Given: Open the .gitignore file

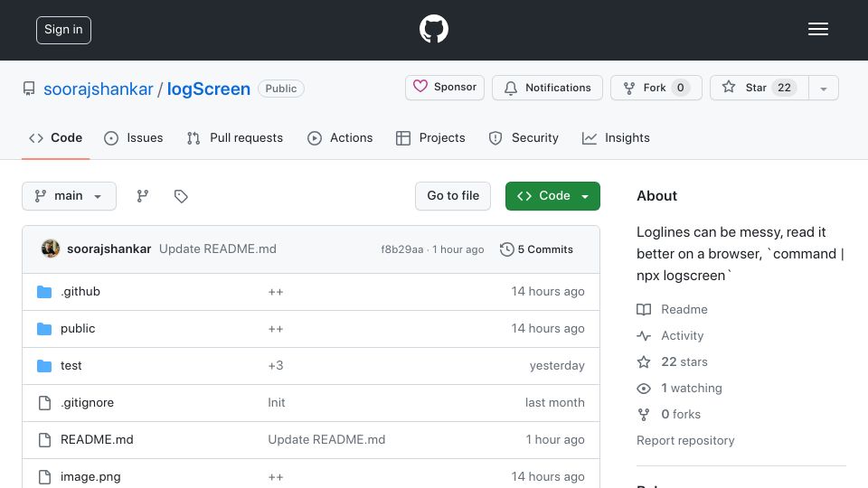Looking at the screenshot, I should [87, 403].
